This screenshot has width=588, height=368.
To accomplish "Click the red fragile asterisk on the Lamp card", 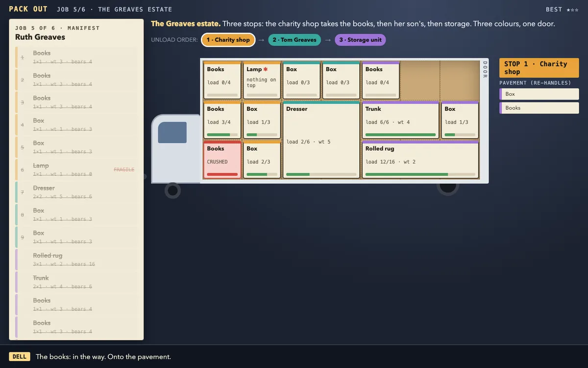I will (266, 69).
